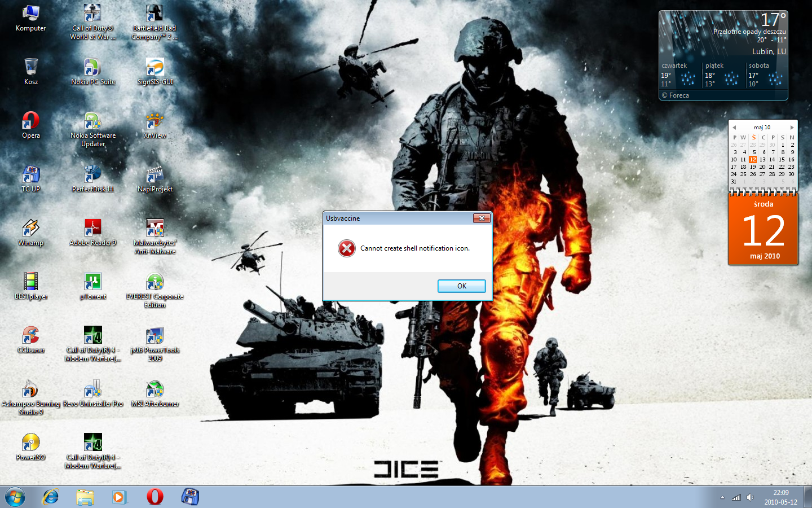Go to previous month in calendar gadget
Screen dimensions: 812x508
734,128
